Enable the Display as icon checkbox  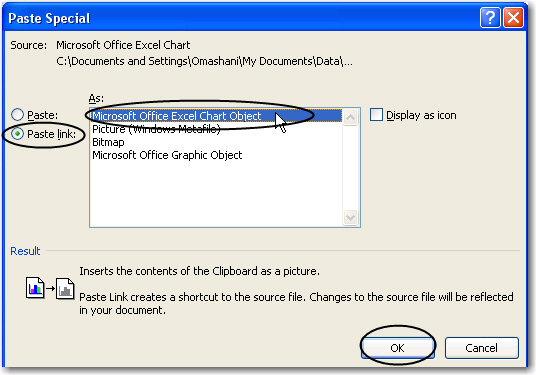tap(376, 115)
